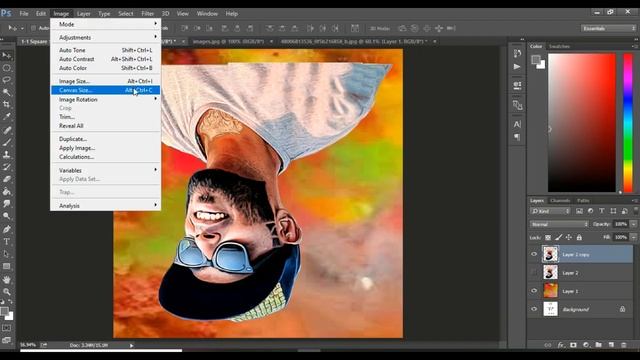
Task: Show the hidden Layer 2
Action: (534, 273)
